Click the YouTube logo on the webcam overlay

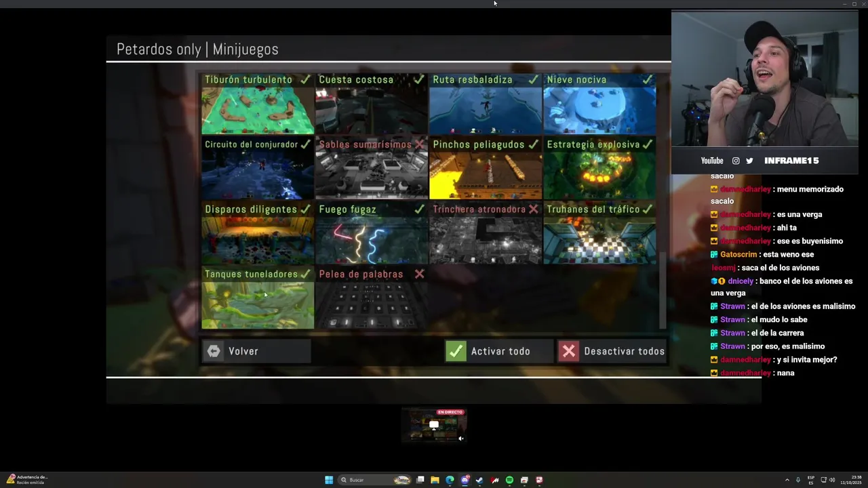coord(712,161)
